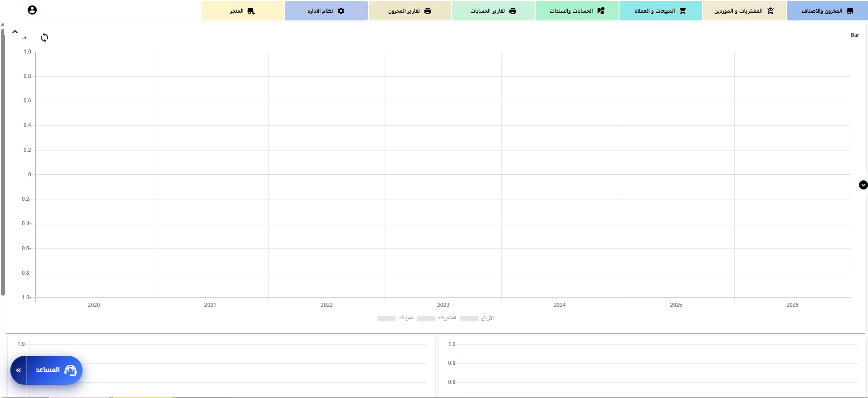Open the نظام الاداره menu
Screen dimensions: 868x398
click(326, 11)
